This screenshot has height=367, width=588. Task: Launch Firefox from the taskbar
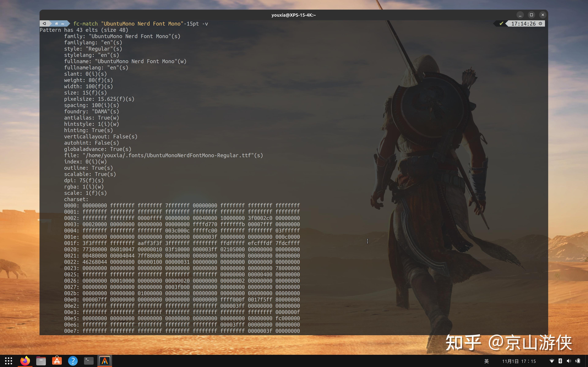click(x=25, y=361)
